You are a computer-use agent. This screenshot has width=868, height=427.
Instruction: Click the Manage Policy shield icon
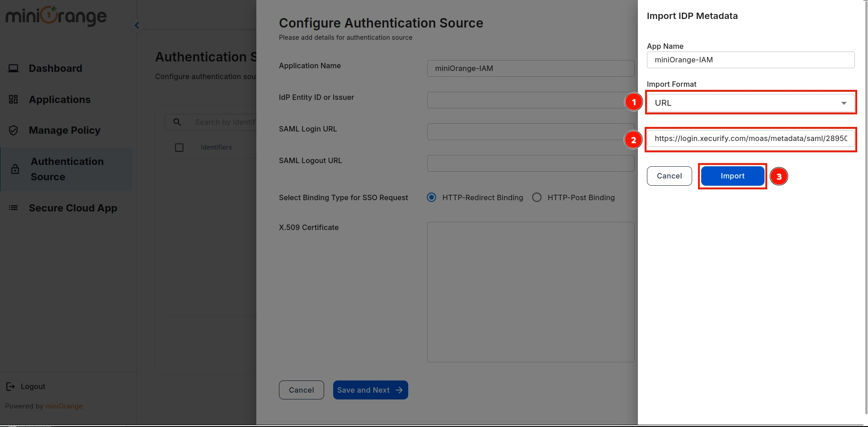tap(14, 130)
